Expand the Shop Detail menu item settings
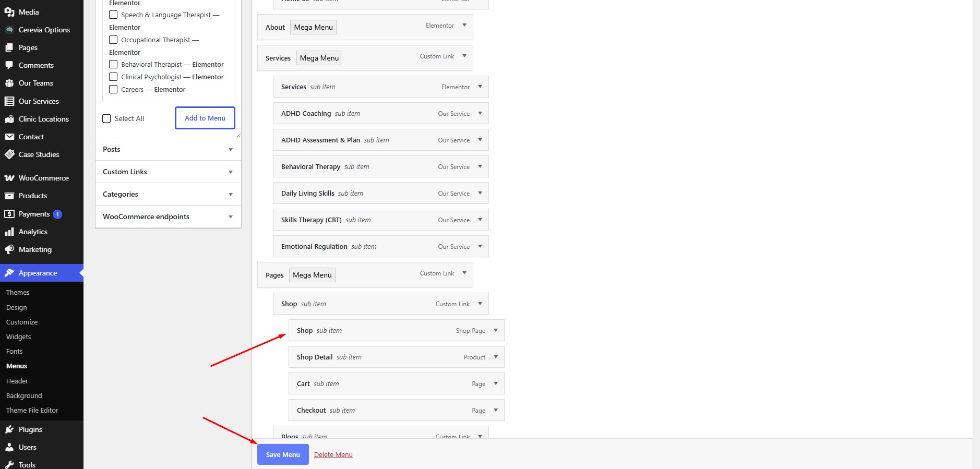This screenshot has height=469, width=980. [x=496, y=357]
